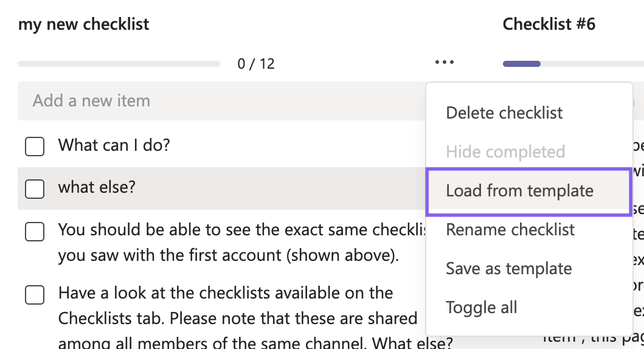Viewport: 644px width, 349px height.
Task: Choose Save as template
Action: click(508, 269)
